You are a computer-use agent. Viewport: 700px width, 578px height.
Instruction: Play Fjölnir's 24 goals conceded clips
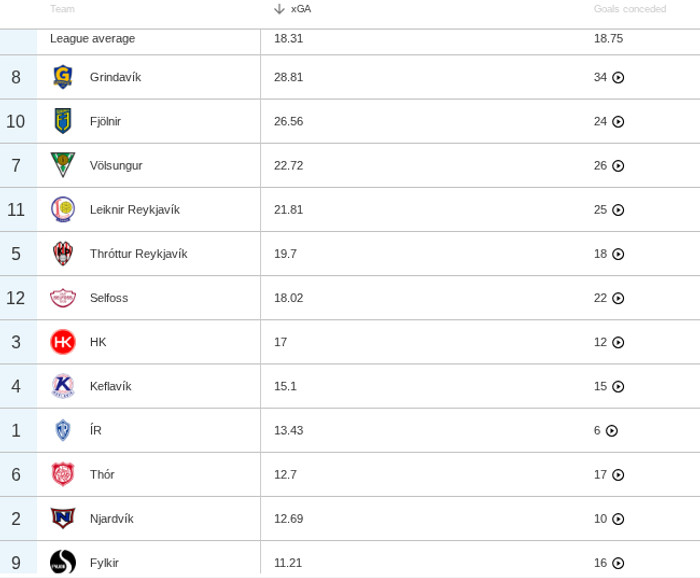point(618,122)
